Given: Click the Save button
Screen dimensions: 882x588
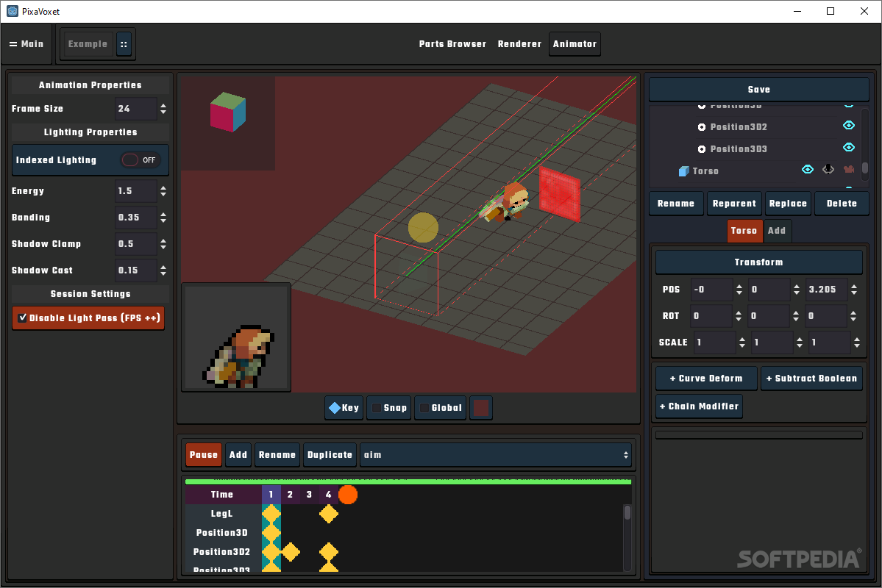Looking at the screenshot, I should tap(759, 90).
